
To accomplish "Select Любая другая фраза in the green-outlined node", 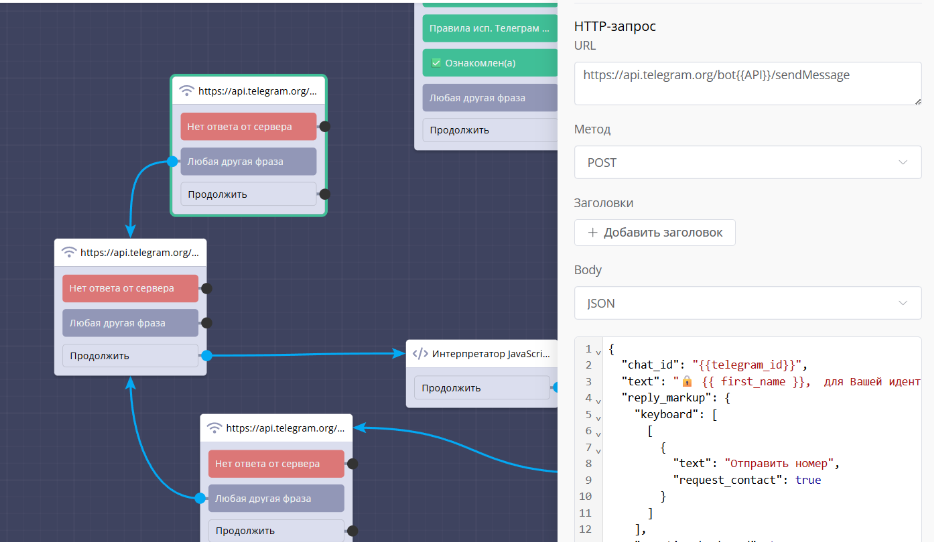I will [x=249, y=161].
